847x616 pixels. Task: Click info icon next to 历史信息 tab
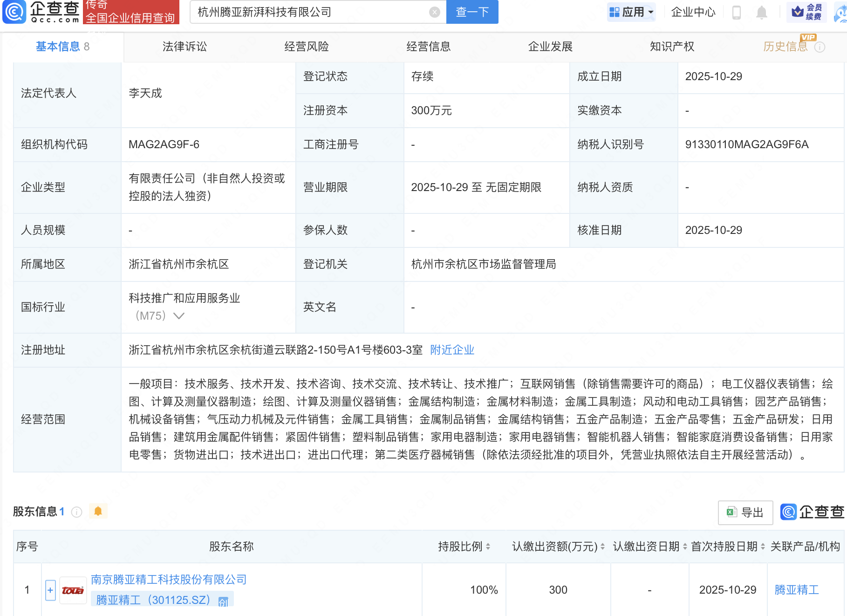(x=820, y=47)
